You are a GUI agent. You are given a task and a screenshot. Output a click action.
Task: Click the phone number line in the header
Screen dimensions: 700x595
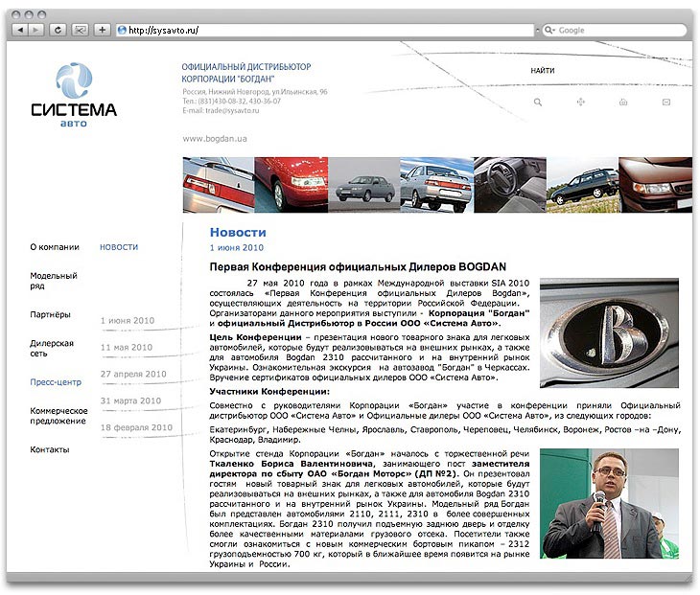pos(232,102)
